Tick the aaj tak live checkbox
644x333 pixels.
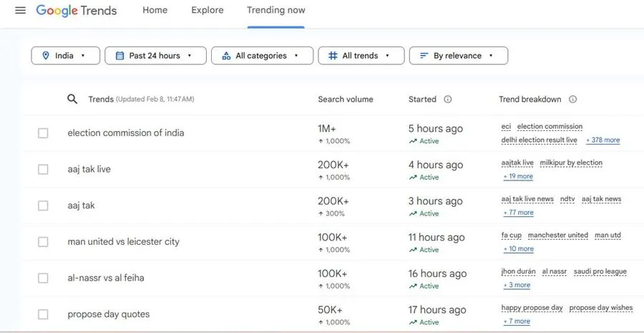click(x=43, y=170)
